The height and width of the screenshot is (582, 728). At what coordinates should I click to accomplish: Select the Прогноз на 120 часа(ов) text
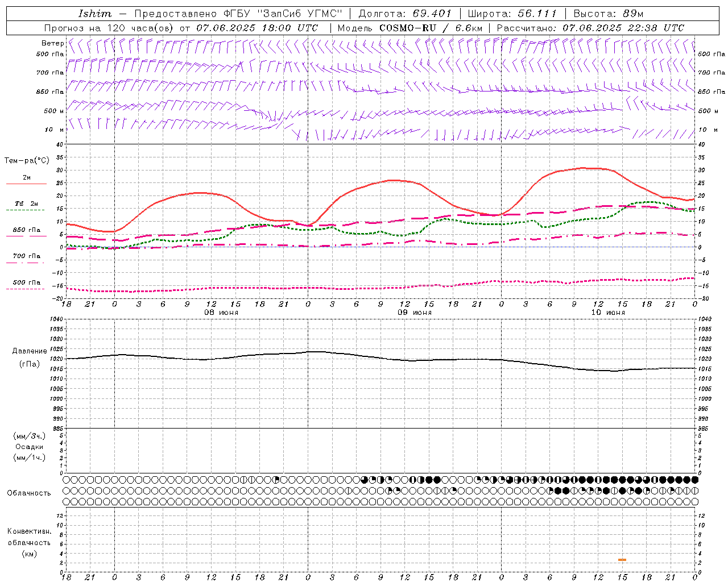110,28
